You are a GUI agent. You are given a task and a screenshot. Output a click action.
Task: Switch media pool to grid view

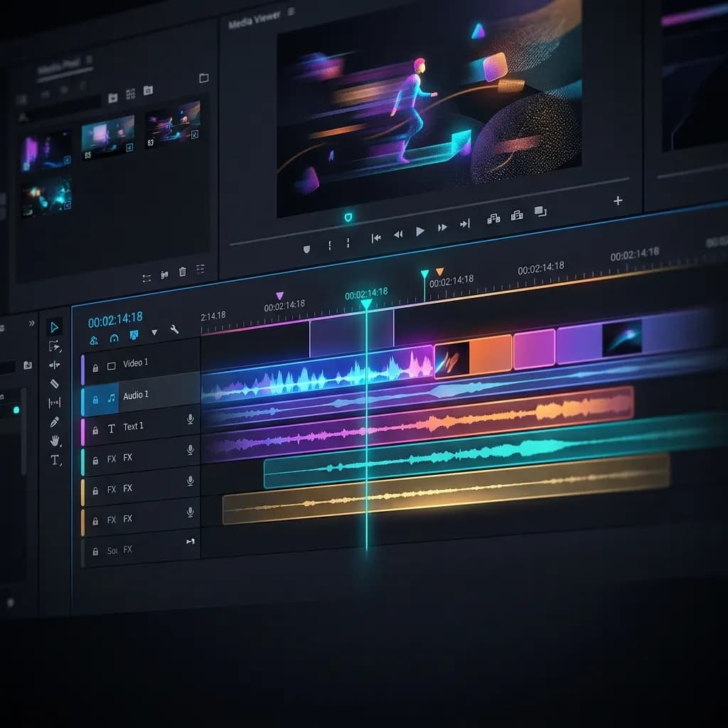[x=131, y=94]
